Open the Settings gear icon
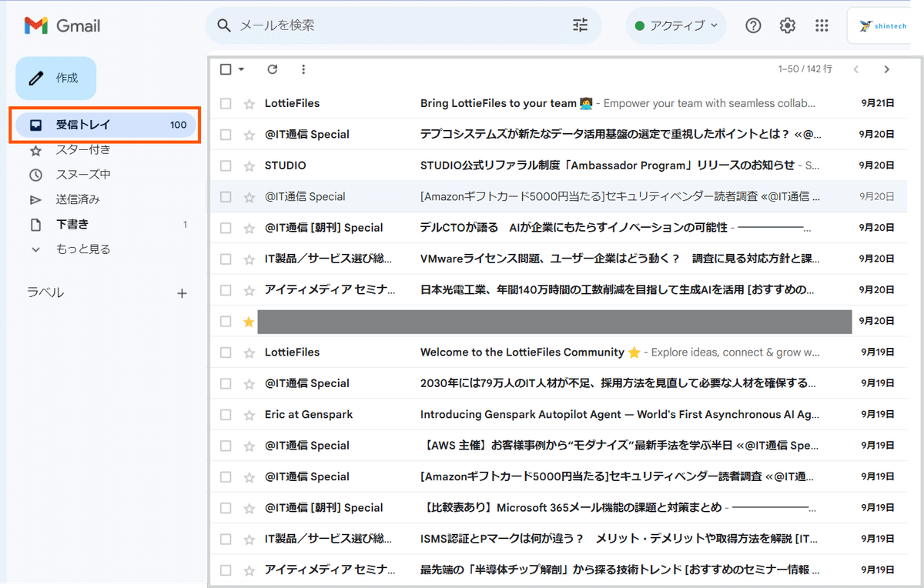Viewport: 924px width, 588px height. [x=787, y=25]
